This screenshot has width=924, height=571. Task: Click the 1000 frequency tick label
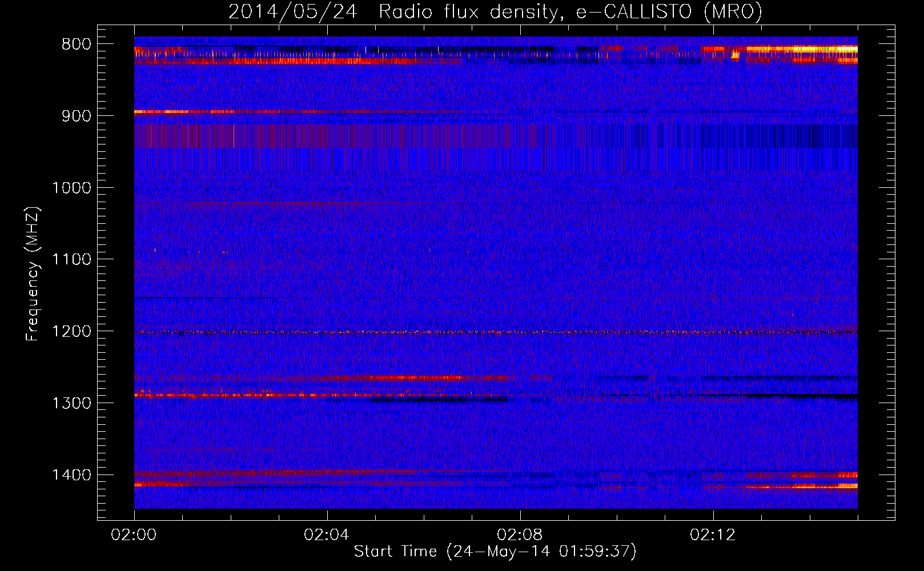(x=71, y=188)
